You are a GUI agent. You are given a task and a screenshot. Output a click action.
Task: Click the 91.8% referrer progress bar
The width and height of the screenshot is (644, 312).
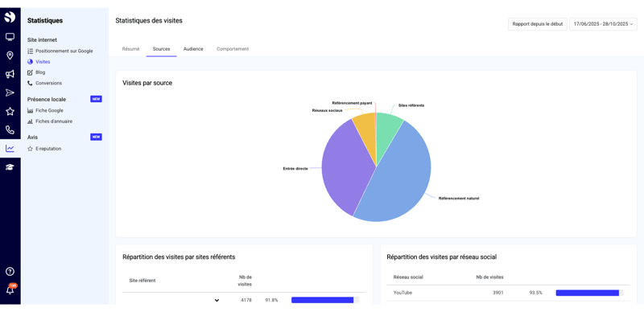pos(325,300)
